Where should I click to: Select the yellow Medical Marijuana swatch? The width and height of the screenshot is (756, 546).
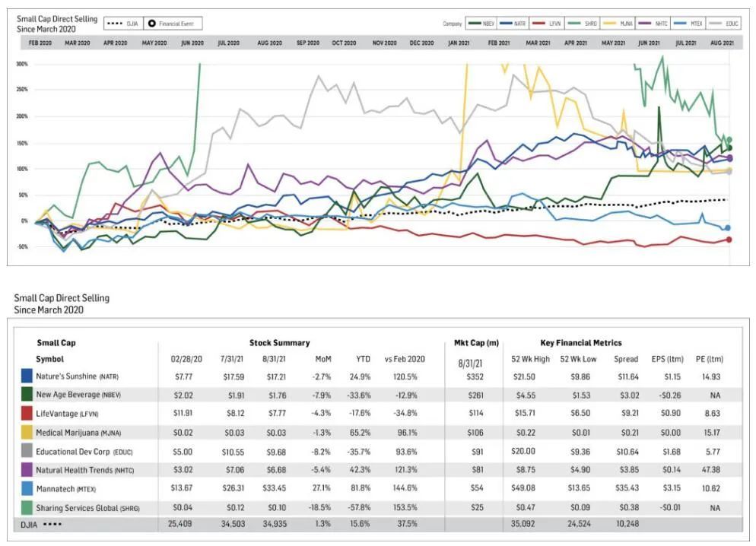coord(27,432)
